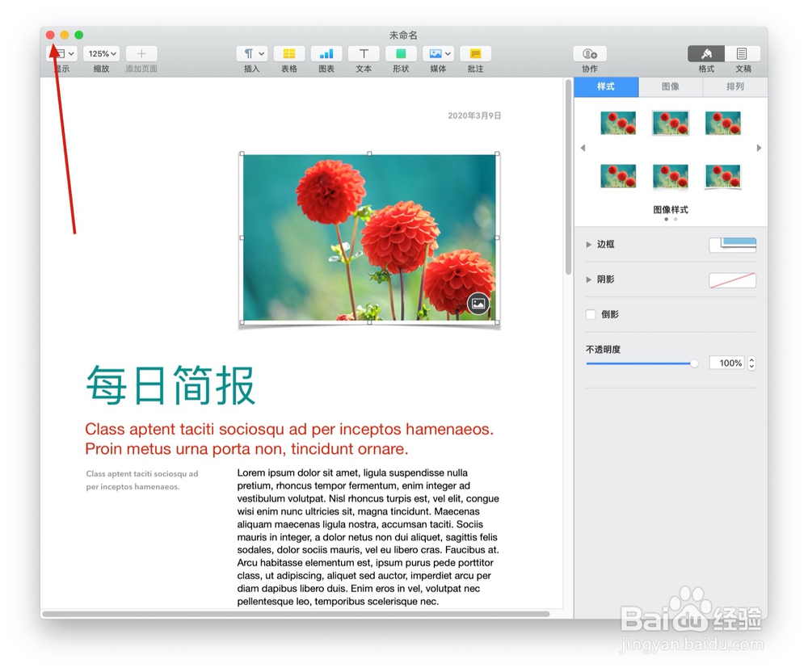Switch to the 排列 arrange tab
The image size is (808, 672).
pos(734,87)
